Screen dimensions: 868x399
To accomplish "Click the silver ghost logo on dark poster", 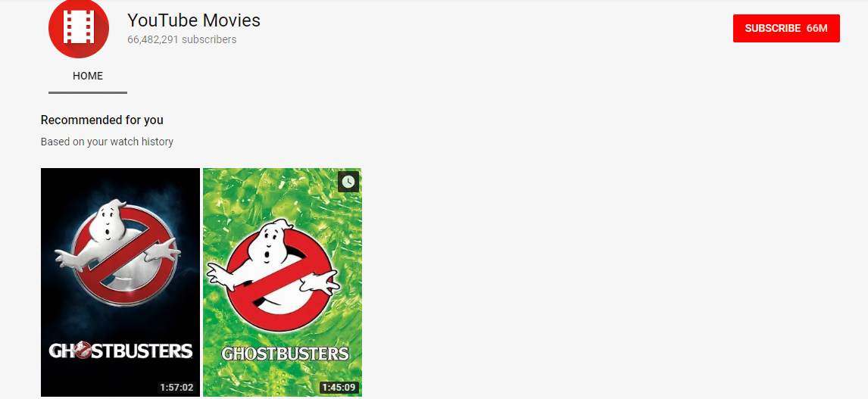I will tap(118, 244).
